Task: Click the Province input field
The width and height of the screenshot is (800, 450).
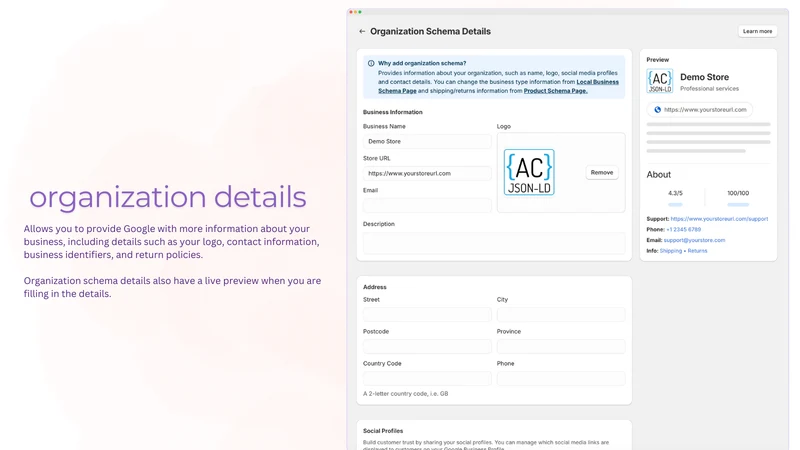Action: (561, 346)
